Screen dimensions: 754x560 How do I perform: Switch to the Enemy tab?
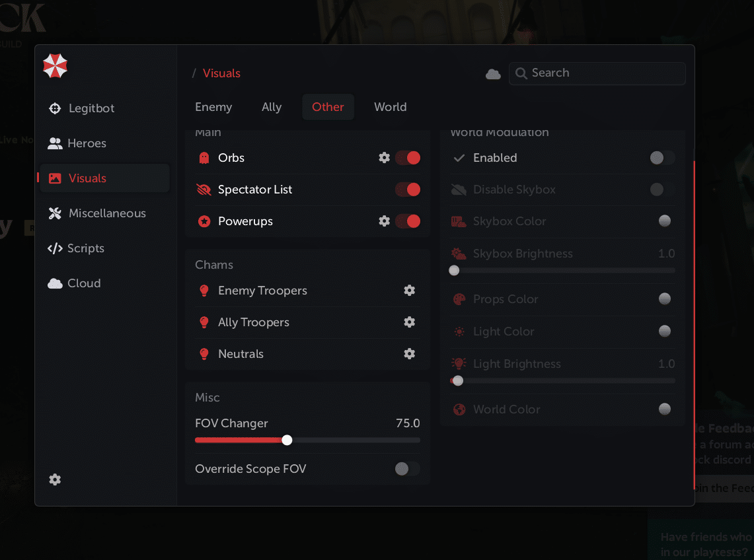[x=213, y=107]
